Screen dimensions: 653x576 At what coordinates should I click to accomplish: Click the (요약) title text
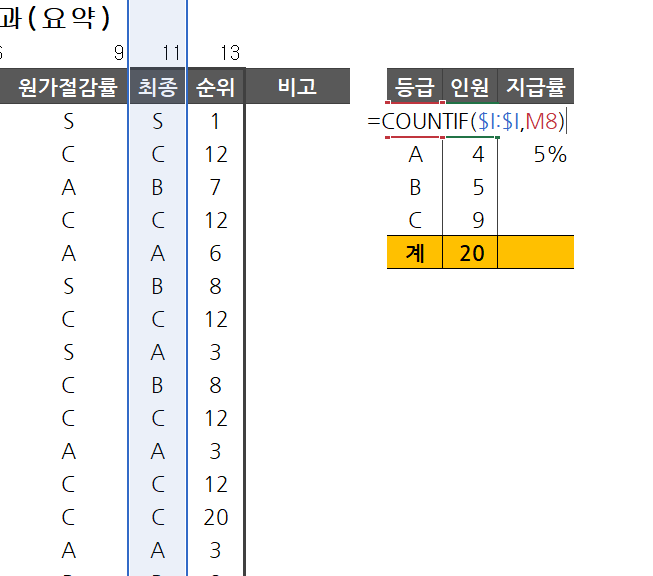[69, 17]
